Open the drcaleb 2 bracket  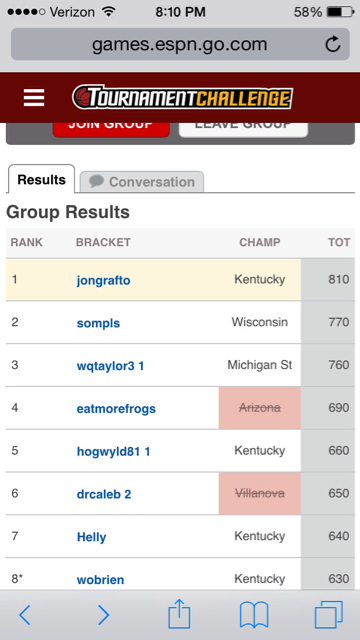pyautogui.click(x=104, y=494)
